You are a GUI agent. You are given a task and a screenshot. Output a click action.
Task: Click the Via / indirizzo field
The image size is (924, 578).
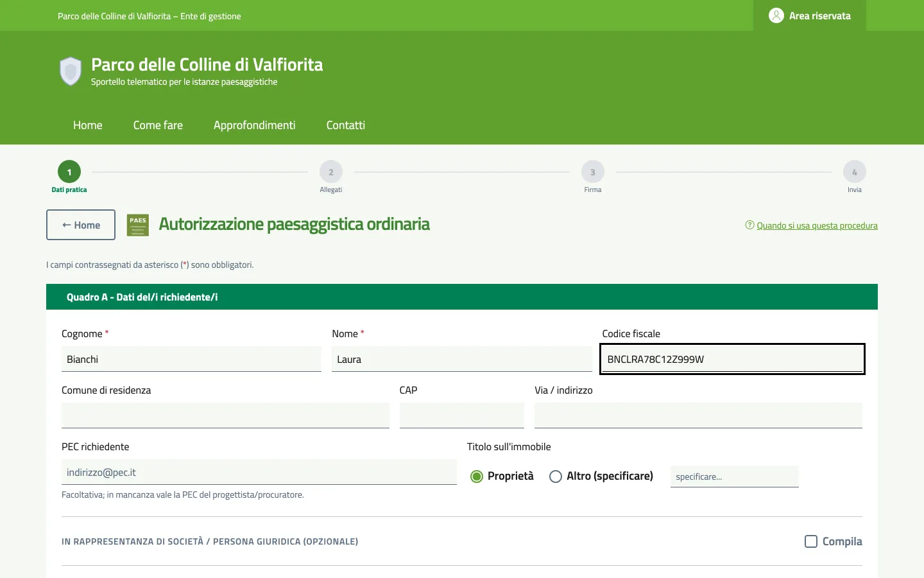698,416
